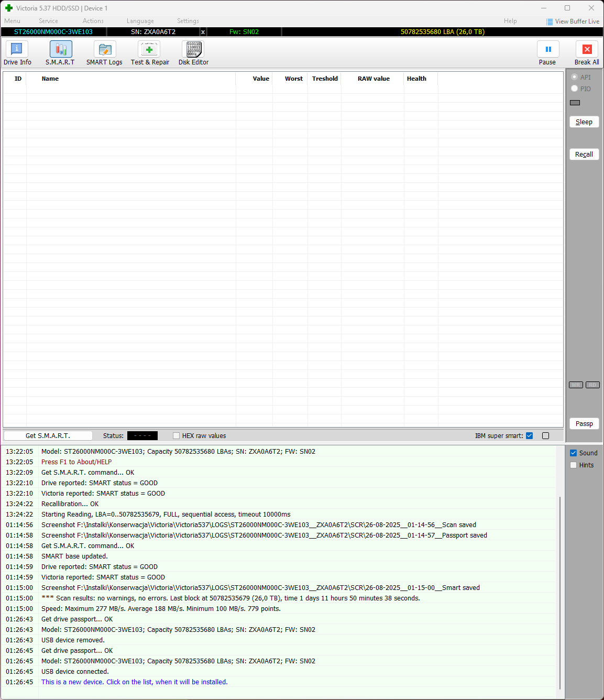
Task: Open the Service menu
Action: click(x=48, y=21)
